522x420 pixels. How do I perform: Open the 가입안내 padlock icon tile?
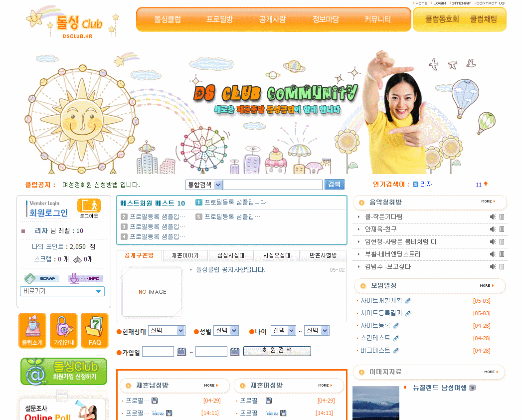pos(64,330)
